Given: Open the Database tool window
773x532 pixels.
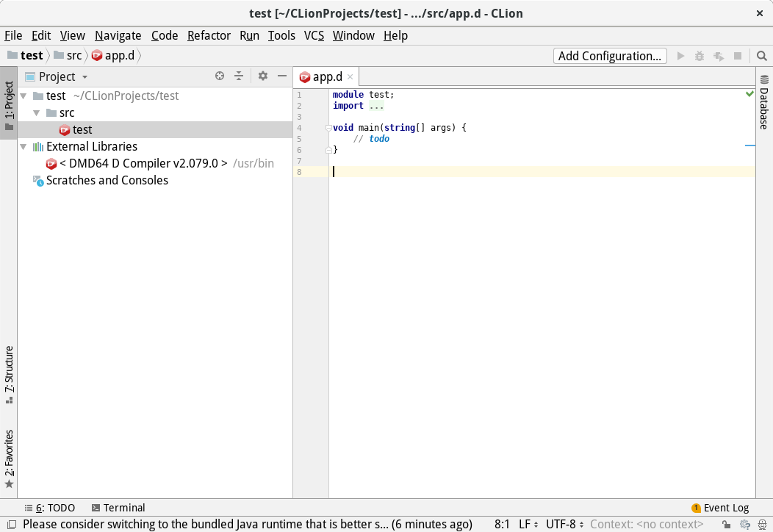Looking at the screenshot, I should coord(764,102).
